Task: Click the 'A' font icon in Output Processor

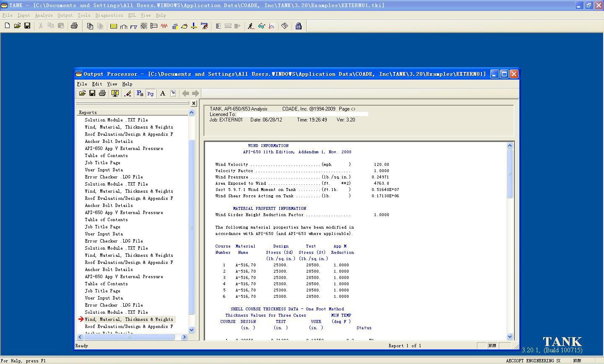Action: [x=163, y=93]
